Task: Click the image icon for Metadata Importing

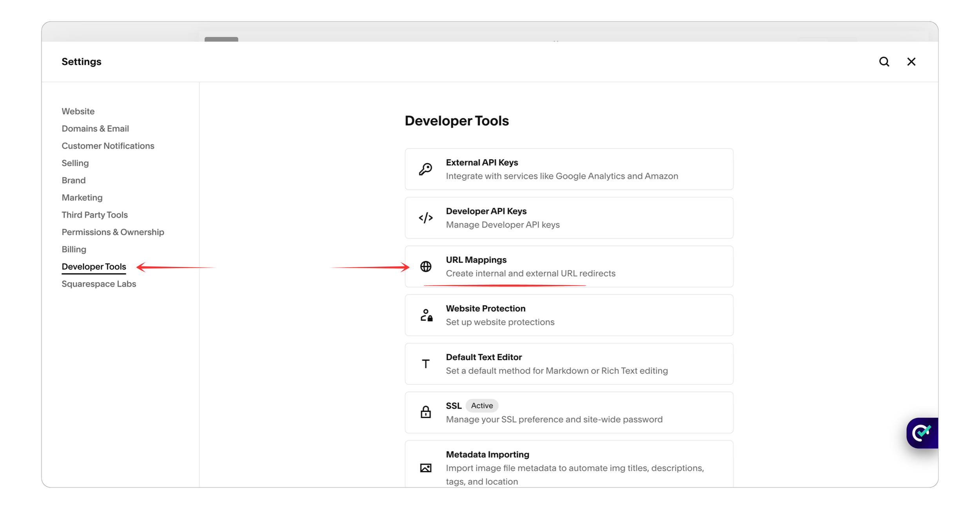Action: pyautogui.click(x=426, y=468)
